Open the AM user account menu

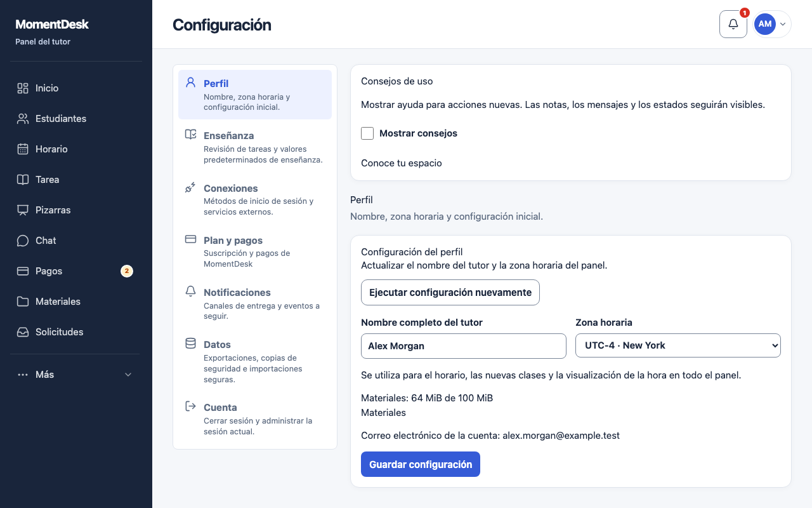tap(771, 24)
